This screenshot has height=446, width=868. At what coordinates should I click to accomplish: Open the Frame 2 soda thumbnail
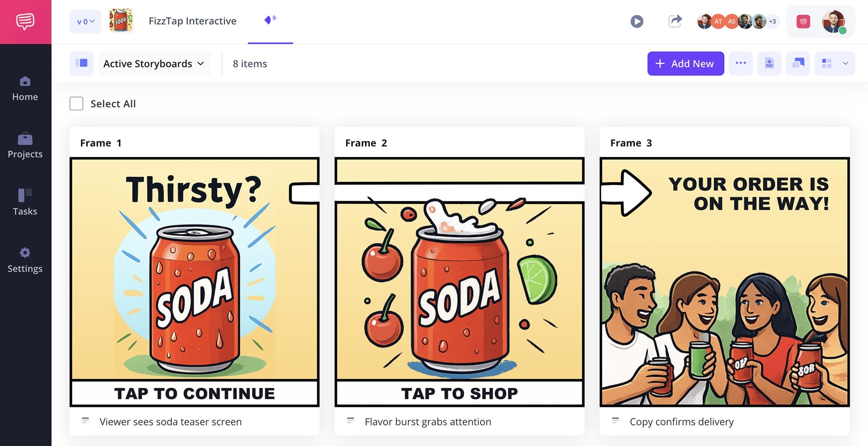point(459,282)
